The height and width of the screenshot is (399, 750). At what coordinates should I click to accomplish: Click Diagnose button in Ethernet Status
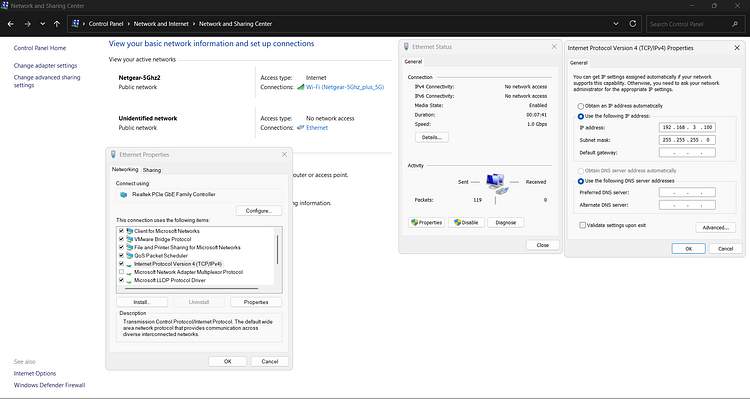coord(506,222)
